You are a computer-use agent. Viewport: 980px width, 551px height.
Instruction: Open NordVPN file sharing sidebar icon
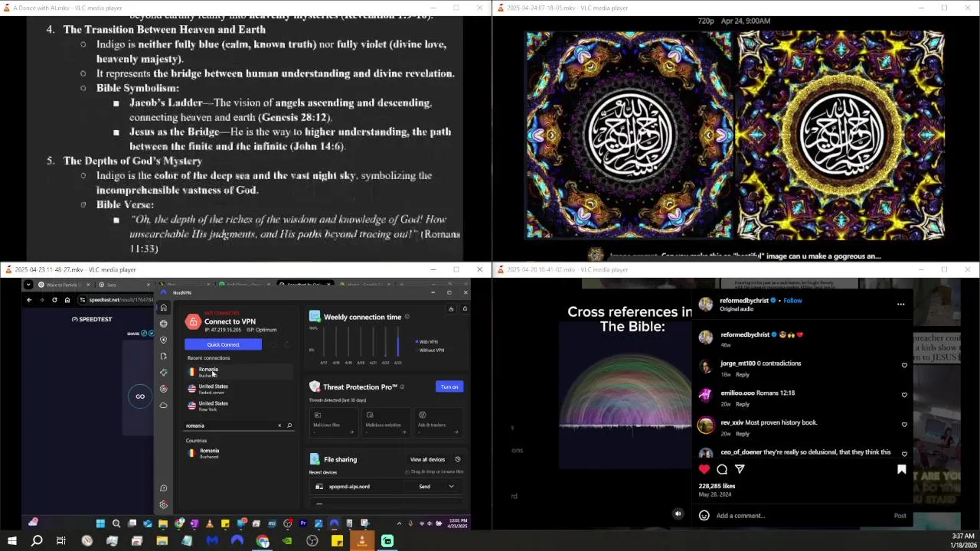pos(163,356)
